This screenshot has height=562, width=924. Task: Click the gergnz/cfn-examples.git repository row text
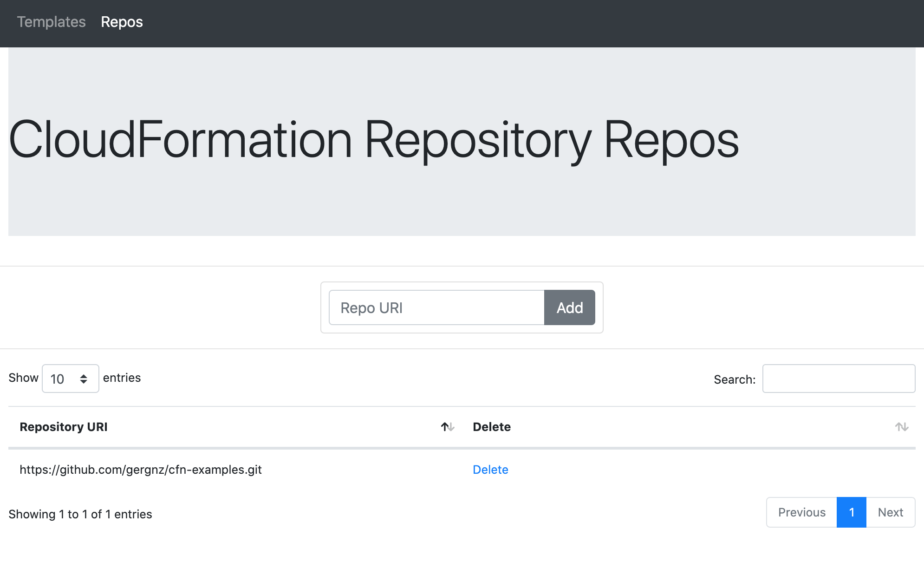click(x=141, y=470)
